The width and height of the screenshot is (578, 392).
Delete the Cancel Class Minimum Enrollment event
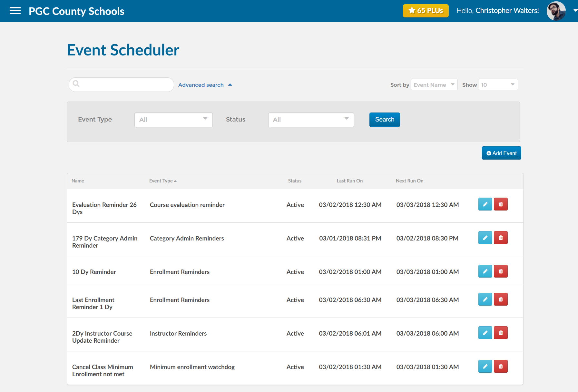click(x=501, y=366)
